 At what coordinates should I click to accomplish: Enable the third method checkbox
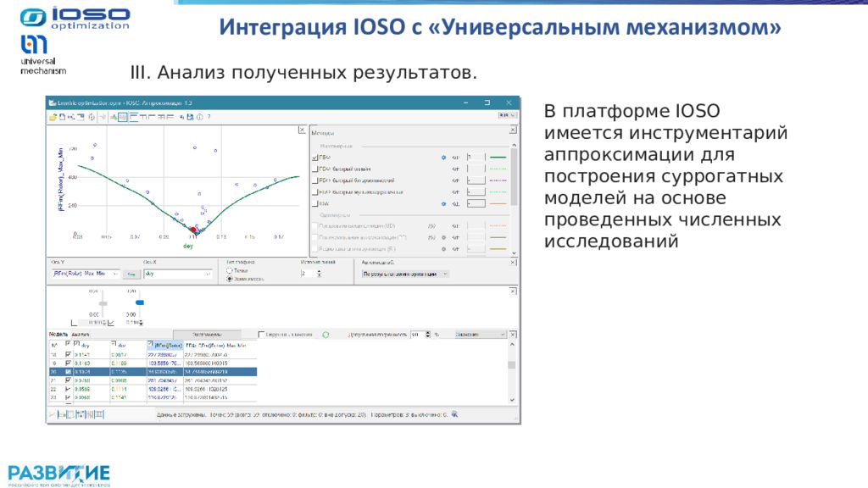tap(315, 181)
